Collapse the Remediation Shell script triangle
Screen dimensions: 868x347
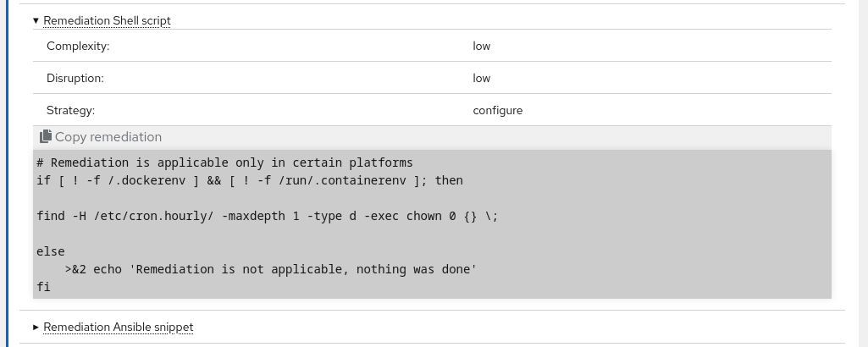(36, 20)
